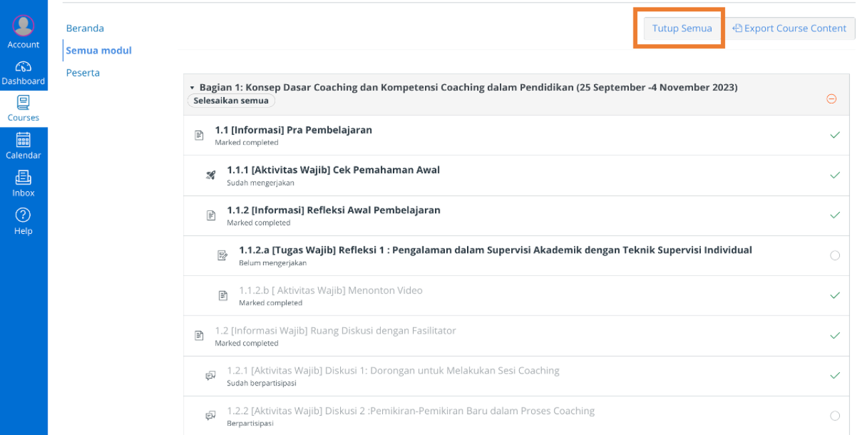Open the Courses book icon
This screenshot has height=435, width=868.
coord(23,102)
